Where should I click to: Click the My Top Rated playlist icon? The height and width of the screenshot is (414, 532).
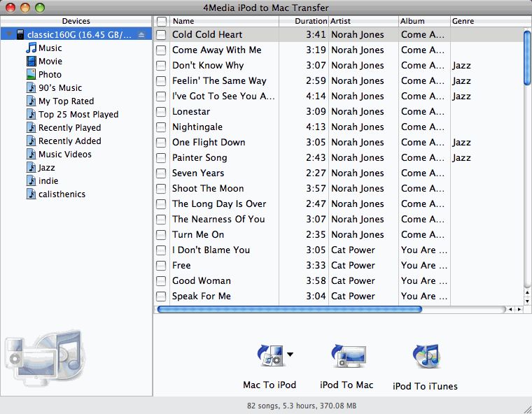[31, 101]
